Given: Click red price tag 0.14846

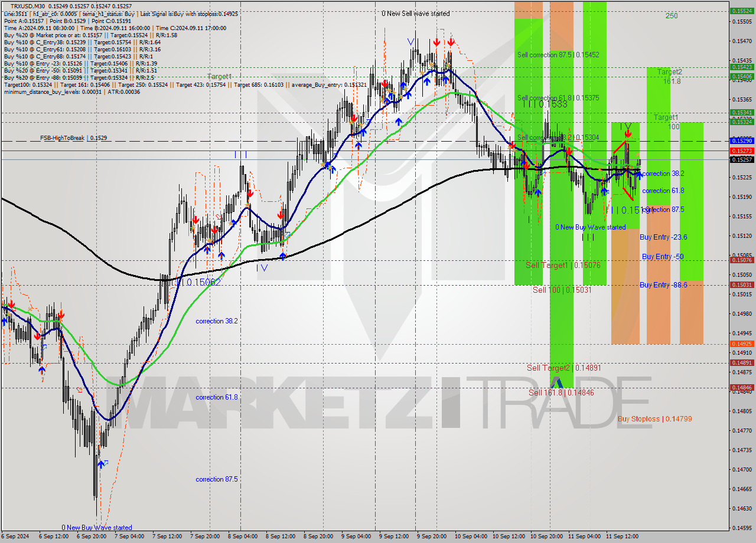Looking at the screenshot, I should tap(742, 387).
